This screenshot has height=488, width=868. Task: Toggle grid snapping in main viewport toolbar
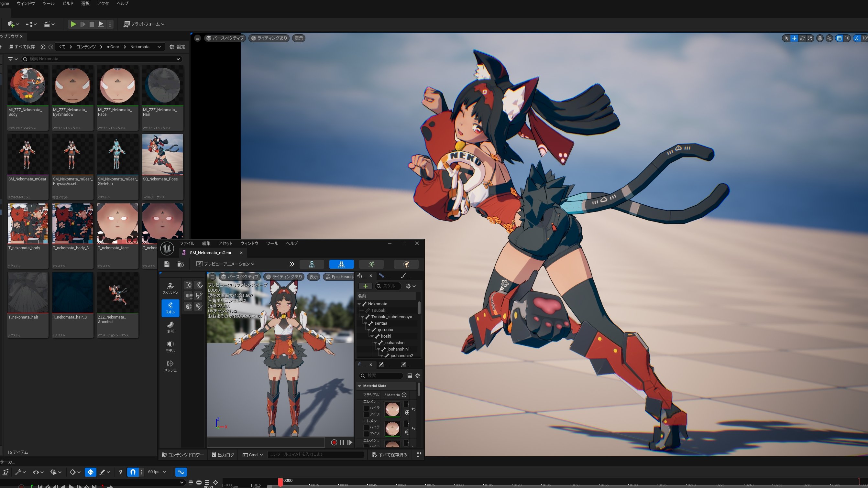click(839, 38)
